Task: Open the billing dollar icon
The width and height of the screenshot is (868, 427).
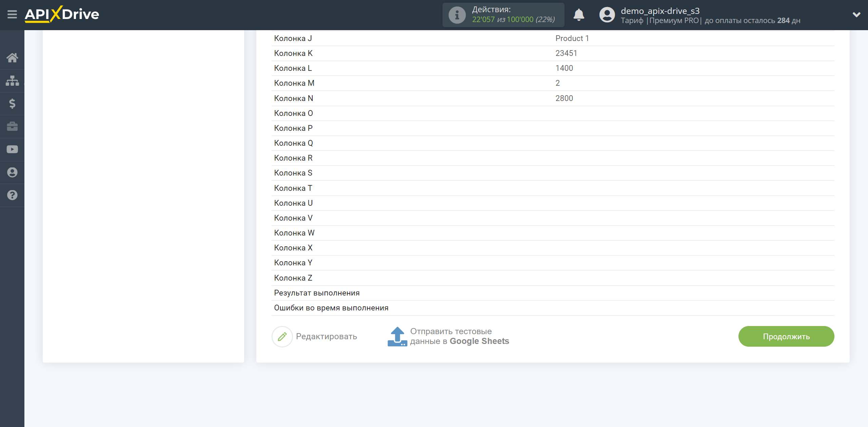Action: [x=12, y=103]
